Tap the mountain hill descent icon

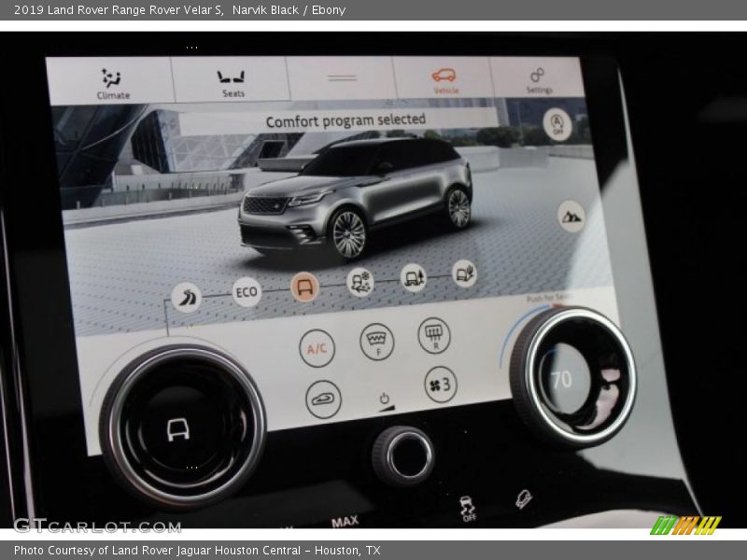pos(571,217)
